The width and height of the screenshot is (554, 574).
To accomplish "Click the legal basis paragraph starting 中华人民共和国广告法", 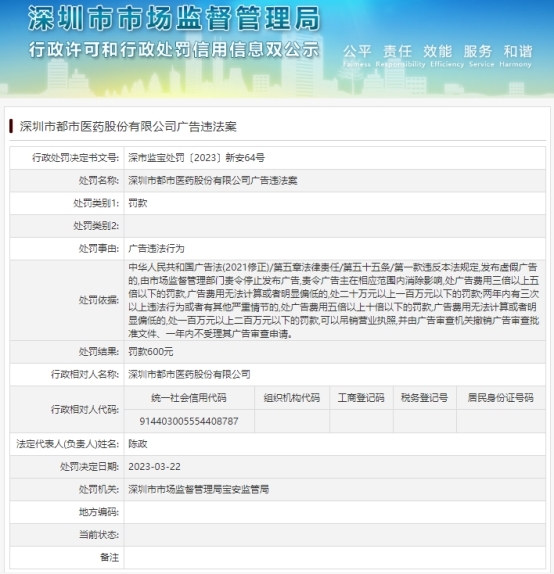I will point(334,300).
